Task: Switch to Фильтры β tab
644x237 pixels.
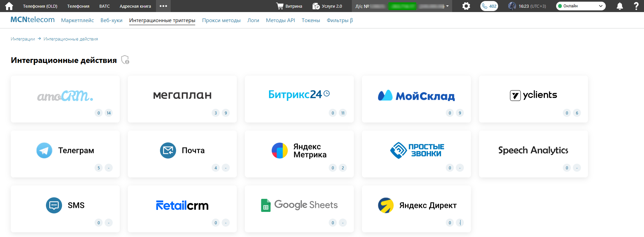Action: [x=340, y=20]
